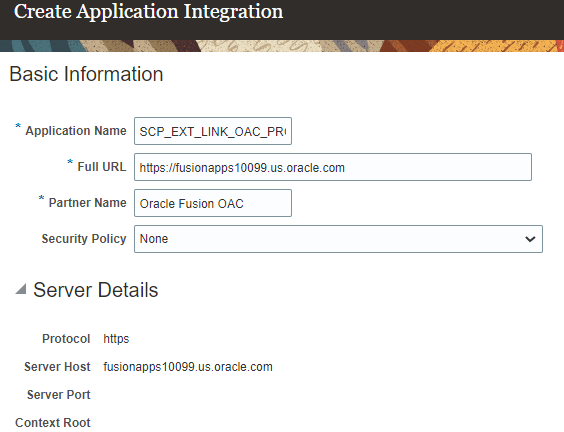Collapse the Server Details section triangle
This screenshot has height=432, width=564.
click(x=21, y=289)
